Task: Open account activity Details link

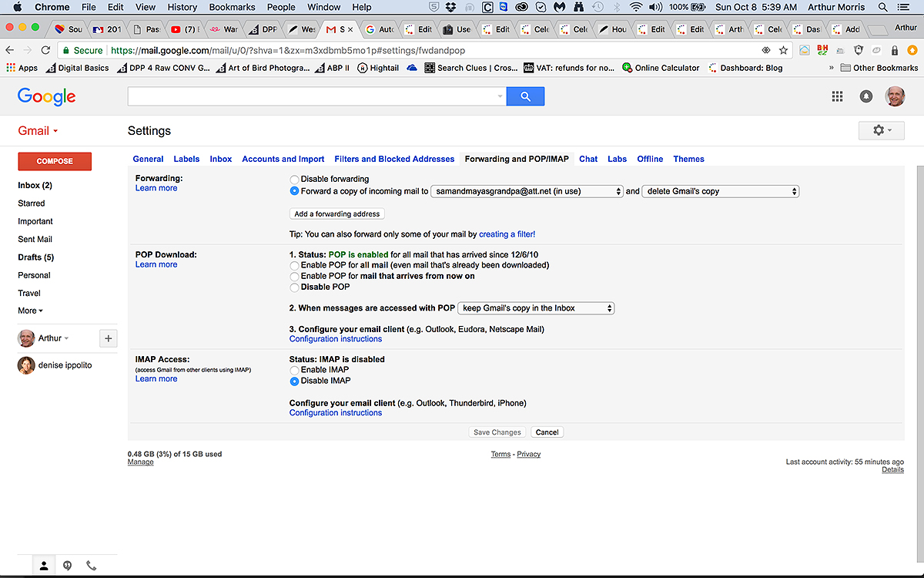Action: tap(892, 469)
